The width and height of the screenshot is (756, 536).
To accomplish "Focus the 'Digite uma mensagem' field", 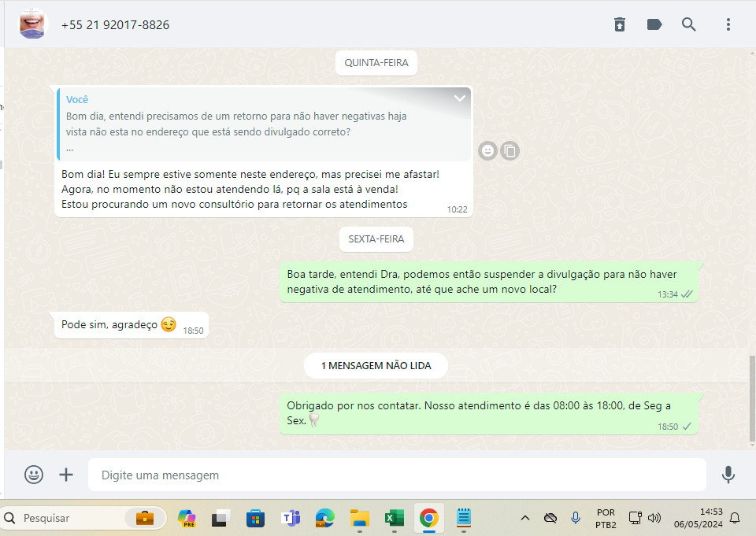I will pos(397,475).
